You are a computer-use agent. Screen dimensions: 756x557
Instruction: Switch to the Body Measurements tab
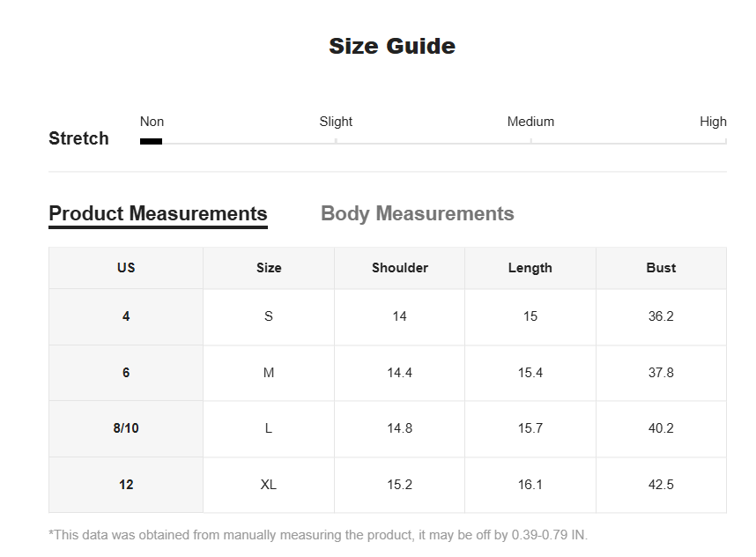(417, 213)
